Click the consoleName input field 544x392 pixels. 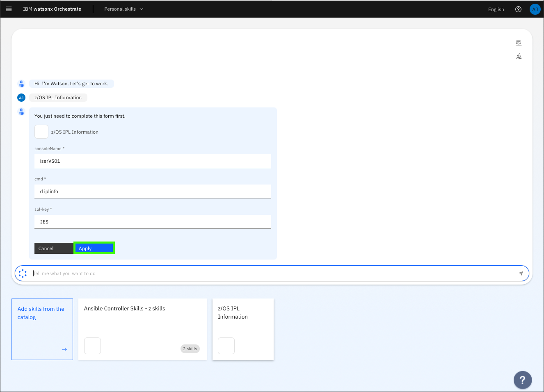(x=153, y=161)
